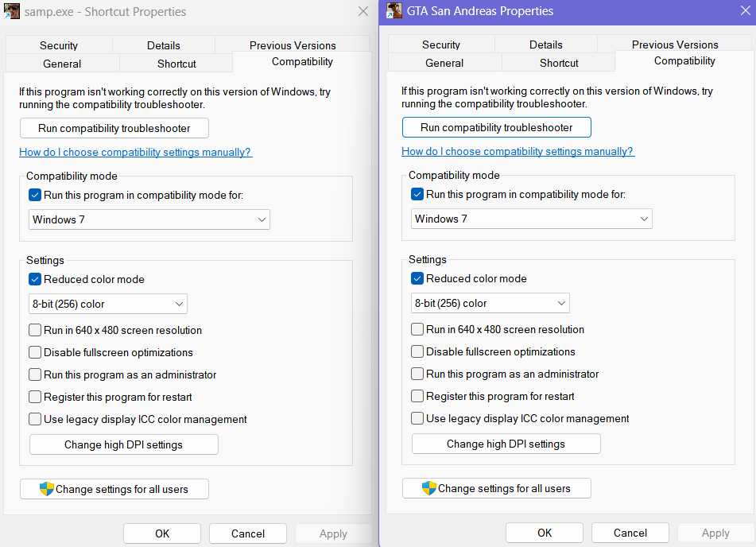Click Apply in samp.exe window
Viewport: 756px width, 547px height.
coord(333,533)
